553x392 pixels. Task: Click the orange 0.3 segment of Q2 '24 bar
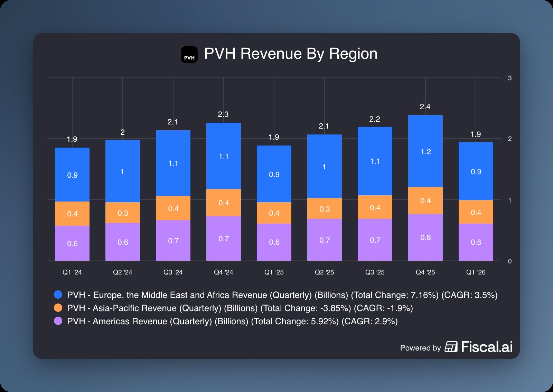pyautogui.click(x=123, y=213)
